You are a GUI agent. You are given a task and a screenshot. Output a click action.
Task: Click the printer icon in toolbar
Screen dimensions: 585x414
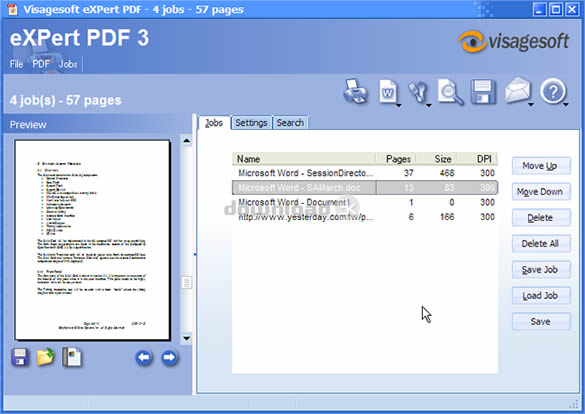tap(355, 91)
